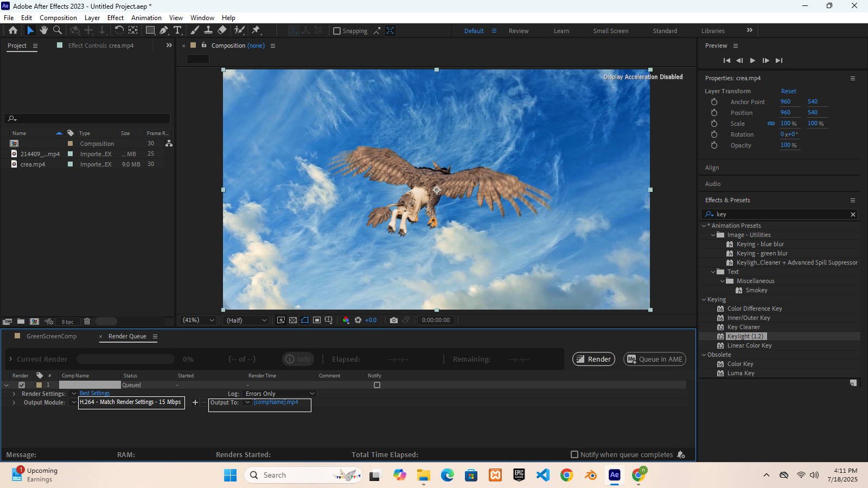Select the Zoom magnifier tool

tap(58, 30)
